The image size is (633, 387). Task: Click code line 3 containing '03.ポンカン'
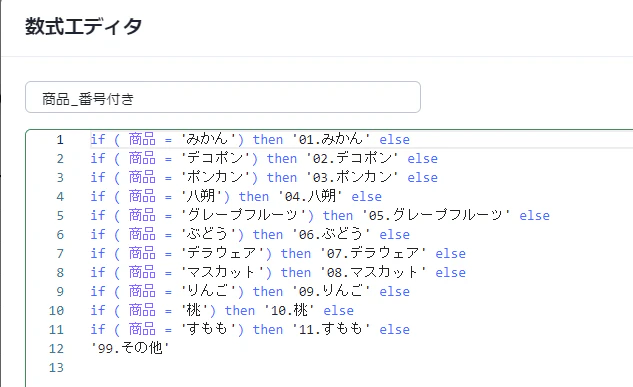pos(264,178)
